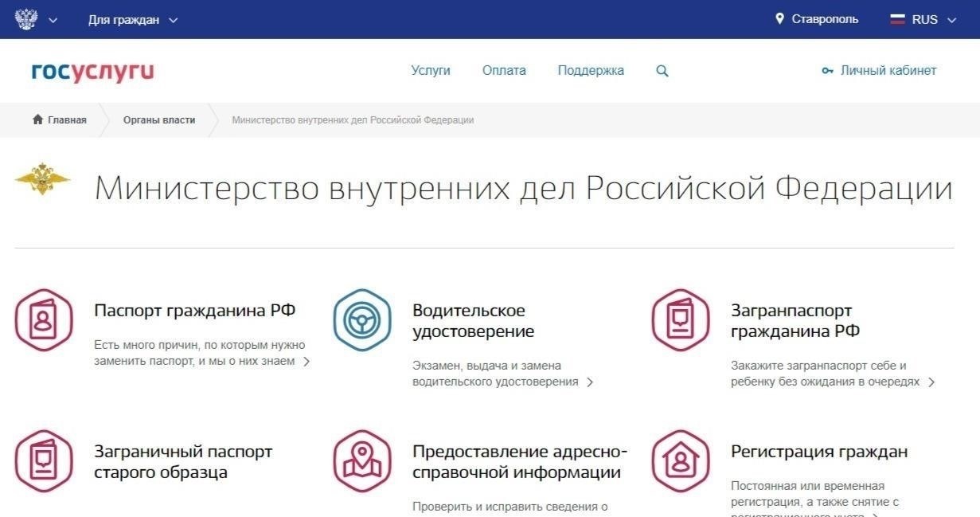This screenshot has height=517, width=980.
Task: Open the Услуги menu
Action: coord(431,70)
